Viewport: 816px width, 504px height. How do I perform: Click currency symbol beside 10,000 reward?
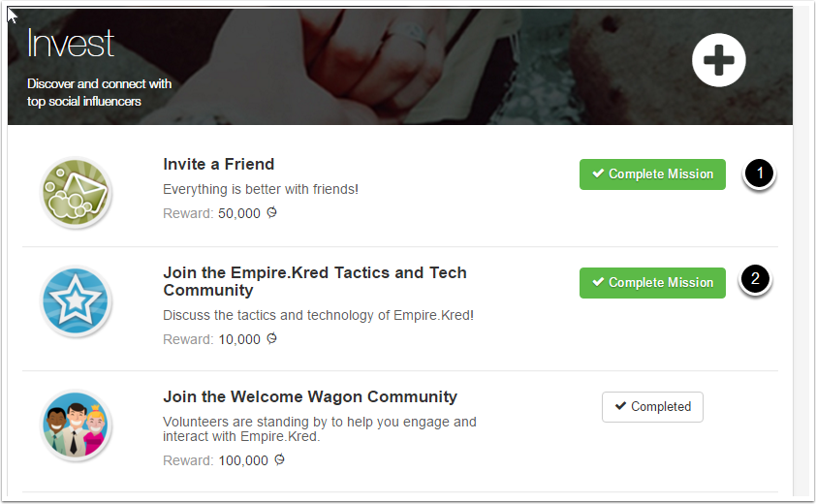[272, 339]
